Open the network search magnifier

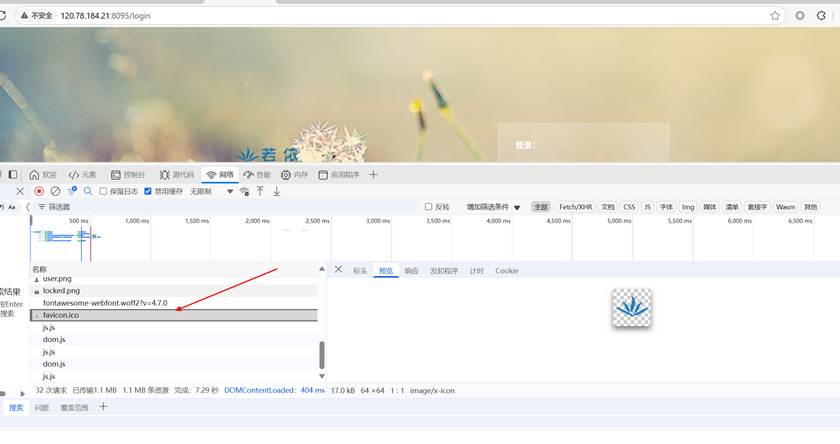(88, 191)
